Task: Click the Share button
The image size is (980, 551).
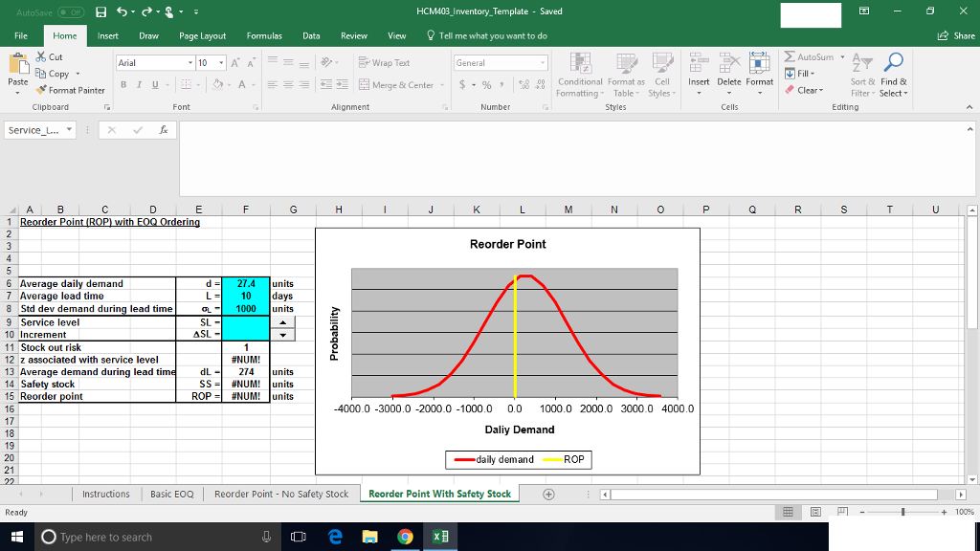Action: 956,35
